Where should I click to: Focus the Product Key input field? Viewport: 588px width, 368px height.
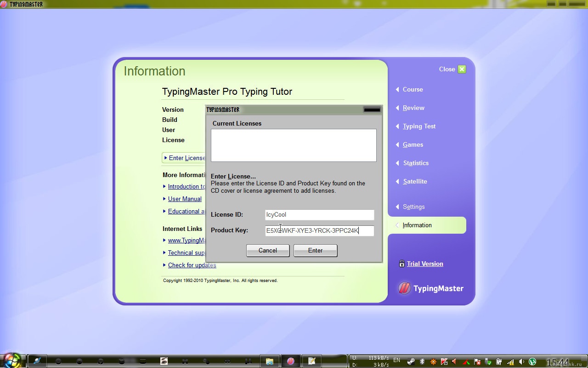tap(320, 230)
